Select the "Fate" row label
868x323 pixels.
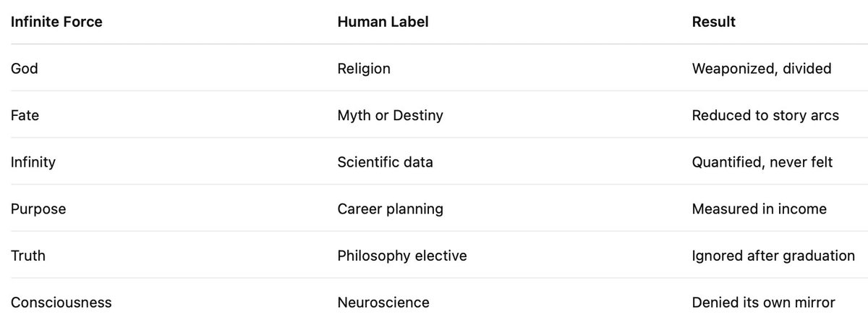25,115
